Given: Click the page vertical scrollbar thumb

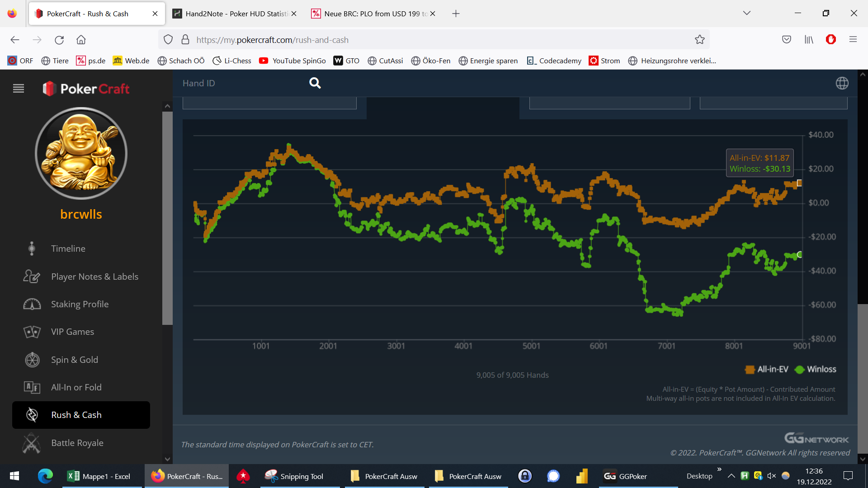Looking at the screenshot, I should tap(863, 379).
